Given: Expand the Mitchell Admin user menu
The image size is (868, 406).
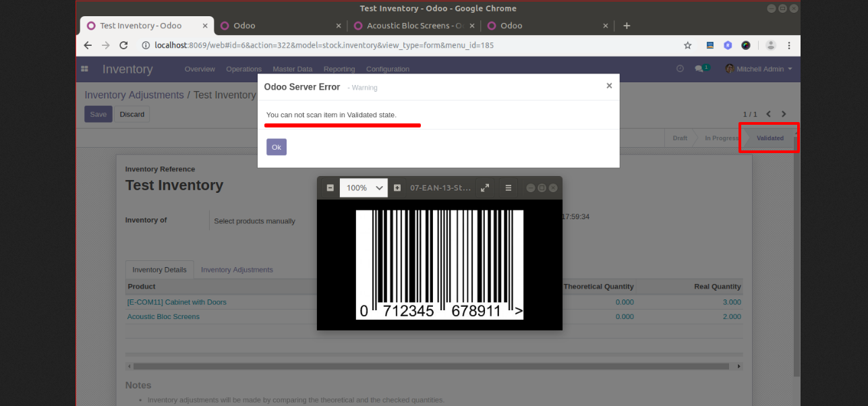Looking at the screenshot, I should 759,69.
